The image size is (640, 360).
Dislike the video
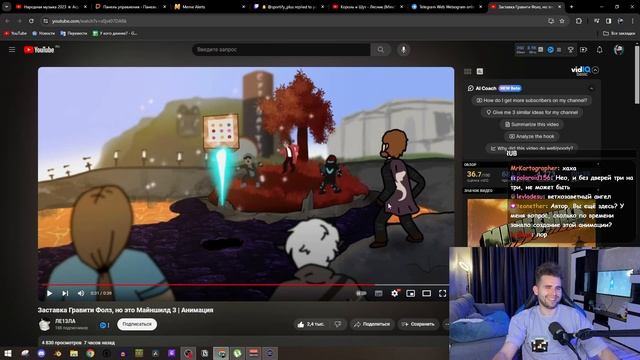338,324
